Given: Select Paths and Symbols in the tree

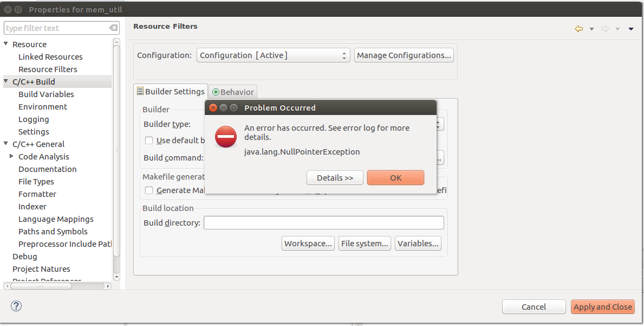Looking at the screenshot, I should (53, 232).
